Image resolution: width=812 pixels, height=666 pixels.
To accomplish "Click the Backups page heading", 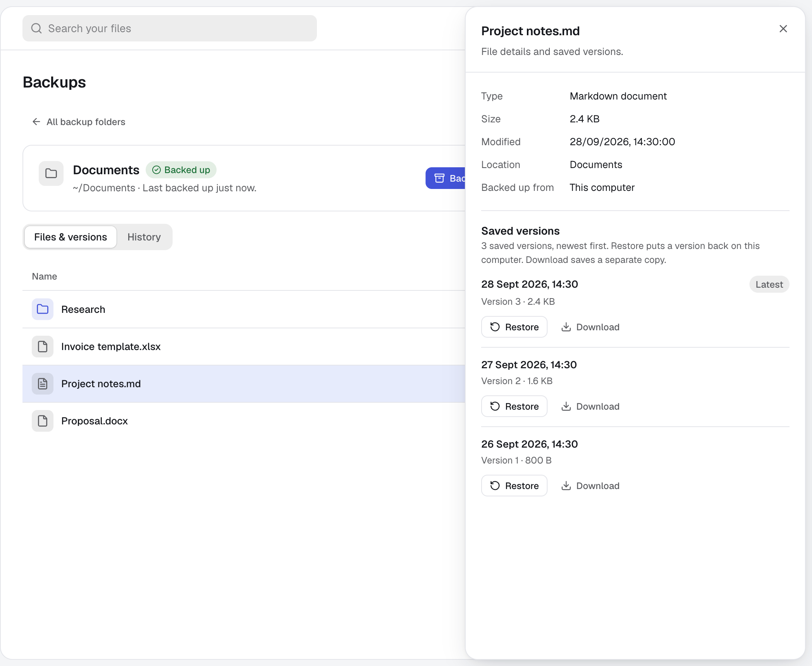I will 54,82.
